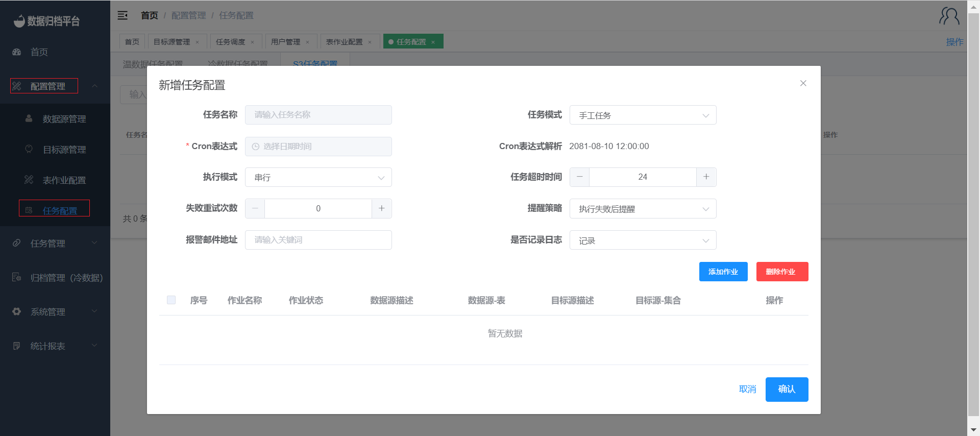This screenshot has height=436, width=980.
Task: Close the 目标源管理 tab
Action: [x=198, y=42]
